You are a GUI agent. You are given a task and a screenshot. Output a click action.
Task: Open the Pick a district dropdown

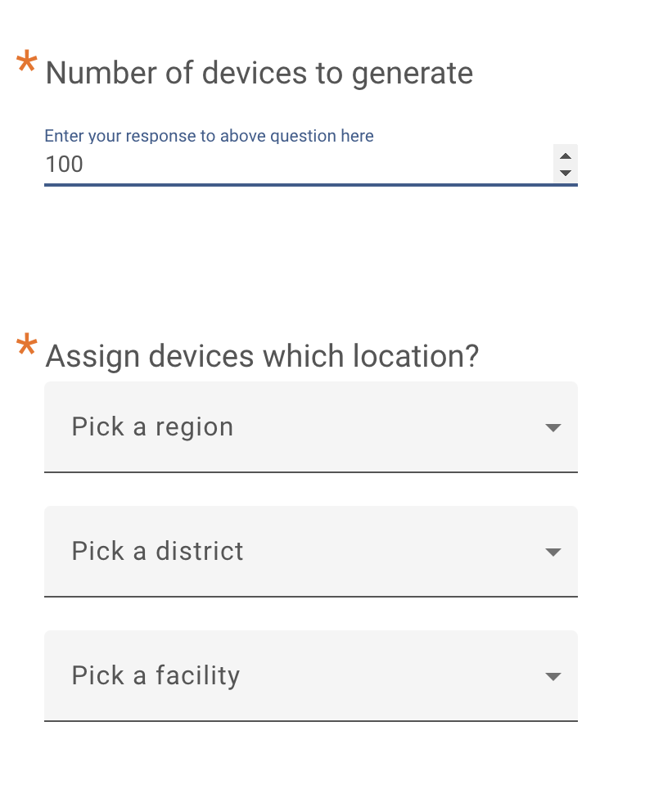tap(311, 552)
